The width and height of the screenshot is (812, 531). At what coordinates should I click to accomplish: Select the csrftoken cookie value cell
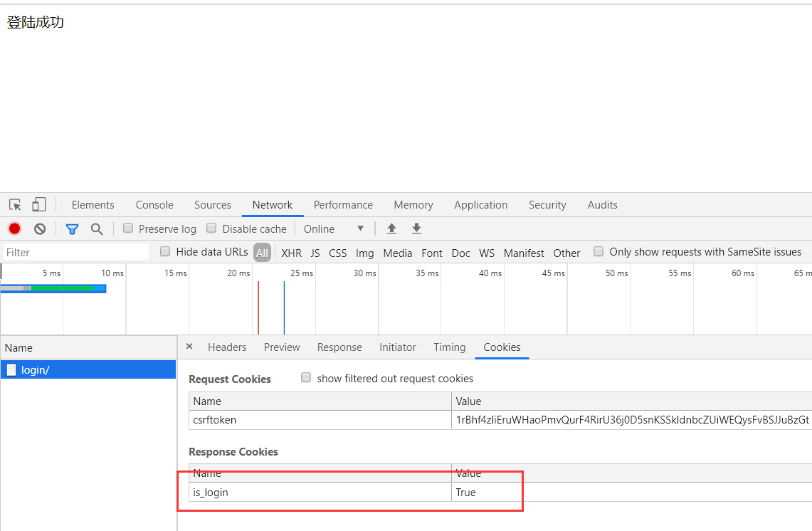[x=632, y=420]
